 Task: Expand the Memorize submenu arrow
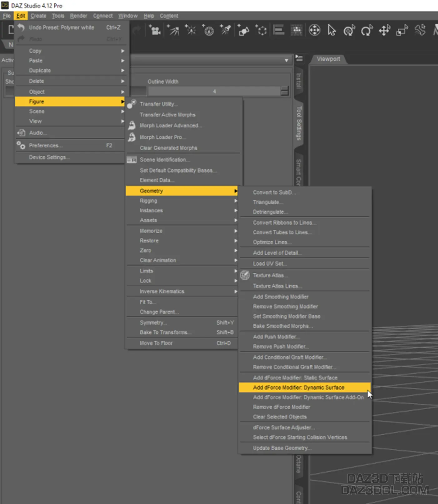pyautogui.click(x=236, y=231)
